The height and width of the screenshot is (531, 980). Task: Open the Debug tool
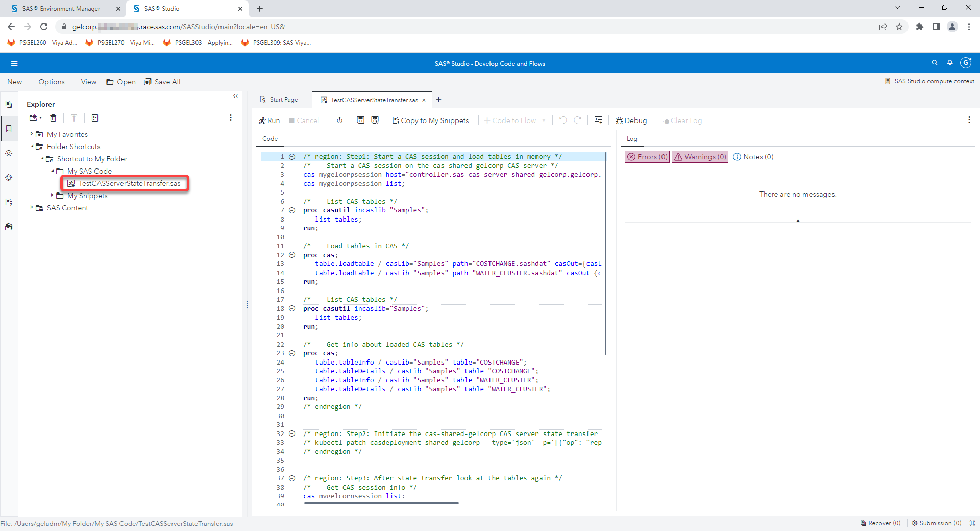pos(631,120)
